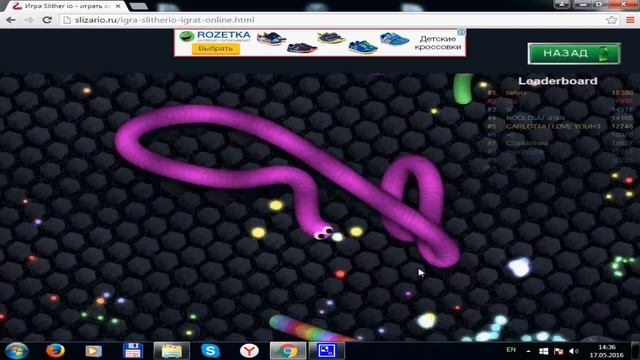Click the Выбрать button in the Rozetka ad

pos(216,49)
